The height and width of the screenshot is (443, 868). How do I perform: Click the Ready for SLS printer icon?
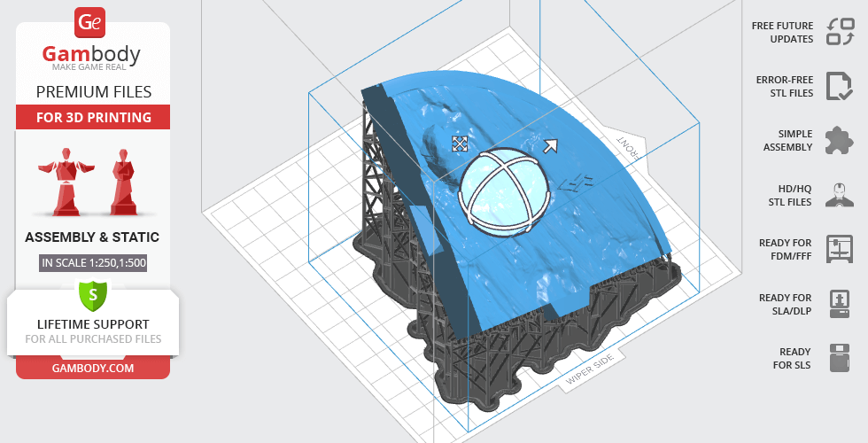coord(839,358)
